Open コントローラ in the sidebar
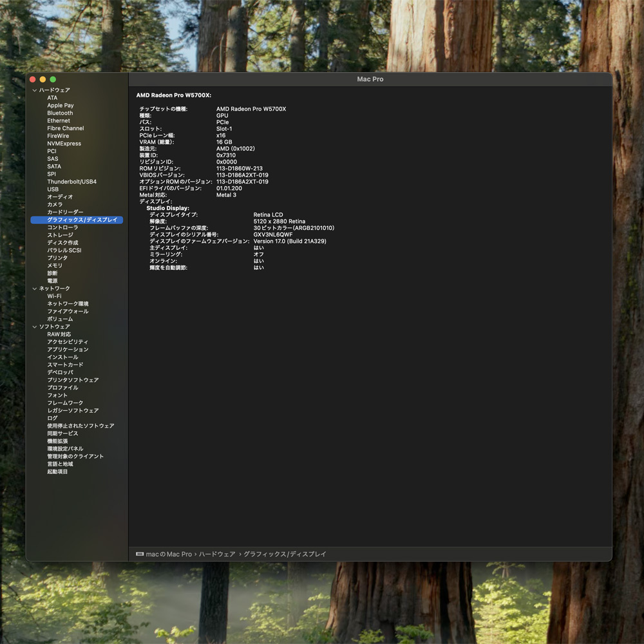644x644 pixels. tap(62, 227)
